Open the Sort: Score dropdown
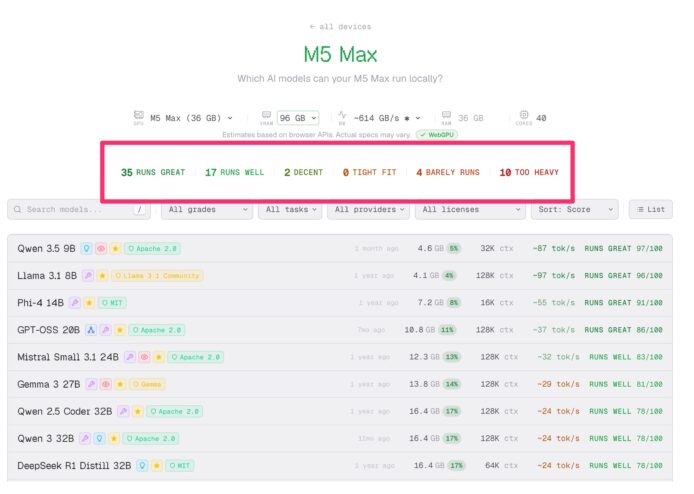This screenshot has height=494, width=694. [574, 209]
